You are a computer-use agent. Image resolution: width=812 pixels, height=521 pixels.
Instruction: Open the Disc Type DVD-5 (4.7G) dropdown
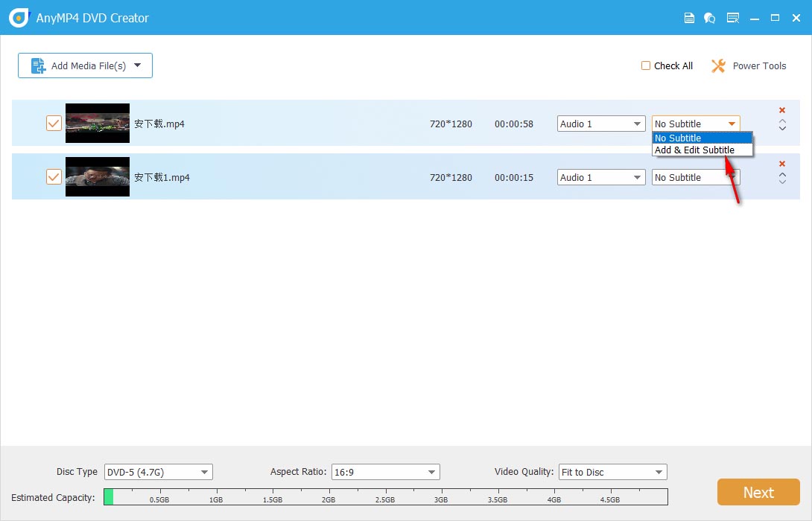(159, 472)
